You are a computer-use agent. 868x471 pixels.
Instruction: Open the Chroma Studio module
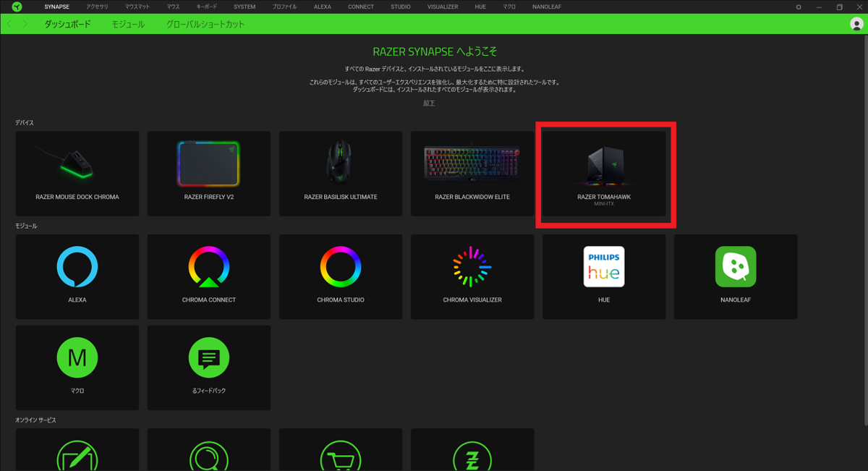coord(341,276)
